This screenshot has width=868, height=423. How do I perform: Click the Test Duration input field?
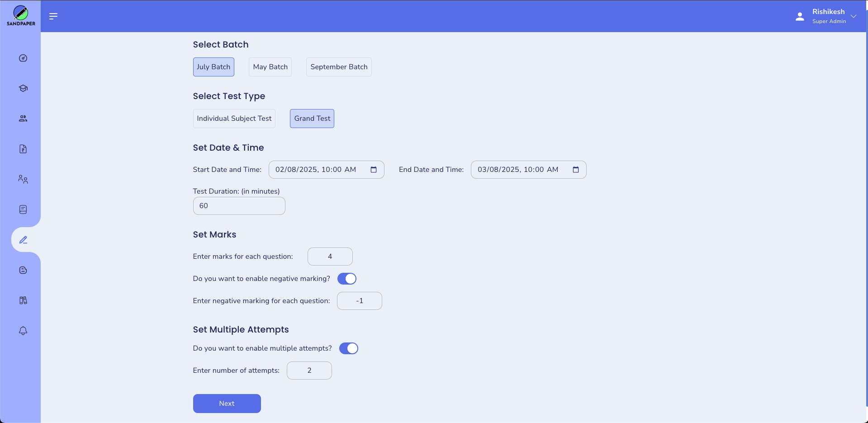pos(239,205)
